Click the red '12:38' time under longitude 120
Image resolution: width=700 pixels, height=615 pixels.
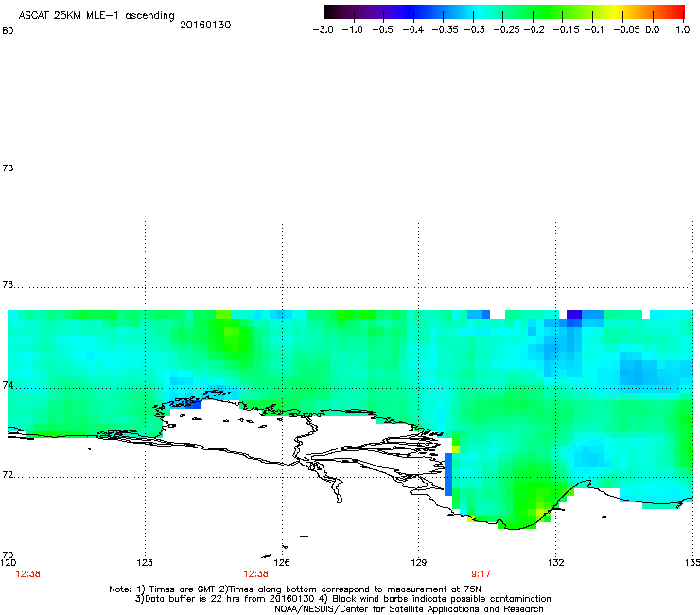(x=27, y=574)
